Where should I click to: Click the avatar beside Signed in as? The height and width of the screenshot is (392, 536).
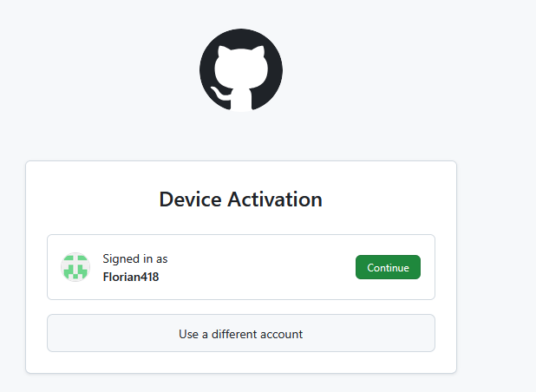(x=75, y=267)
